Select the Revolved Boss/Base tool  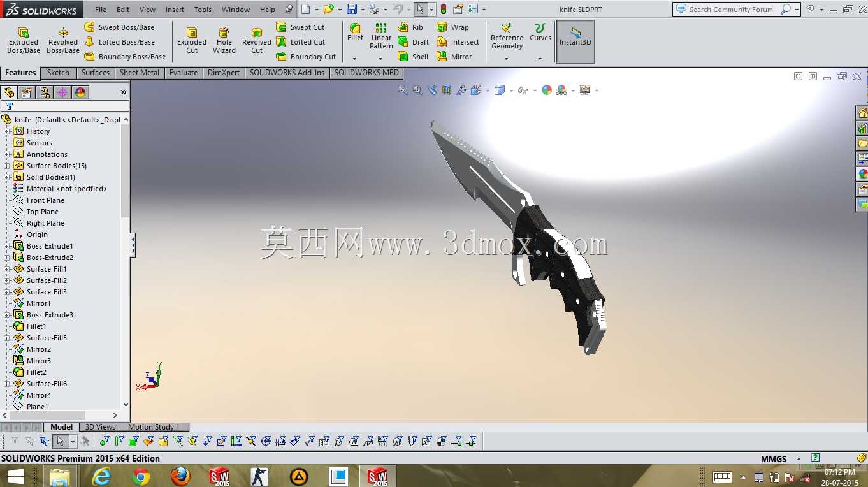pos(63,40)
